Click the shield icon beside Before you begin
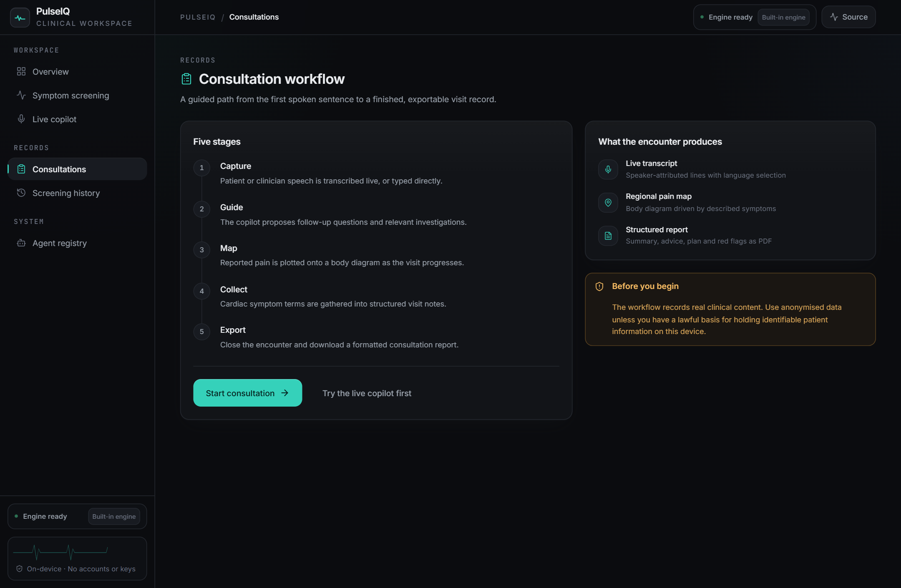The height and width of the screenshot is (588, 901). click(599, 286)
